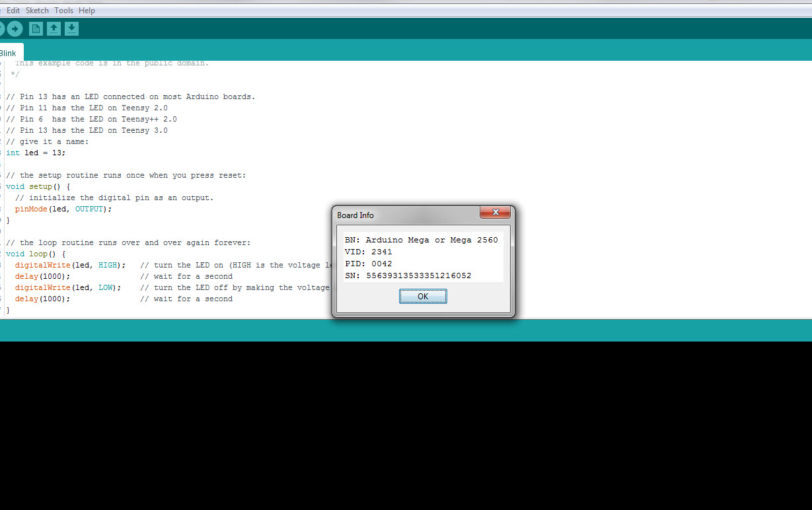Viewport: 812px width, 510px height.
Task: Click the void loop declaration line
Action: (x=35, y=253)
